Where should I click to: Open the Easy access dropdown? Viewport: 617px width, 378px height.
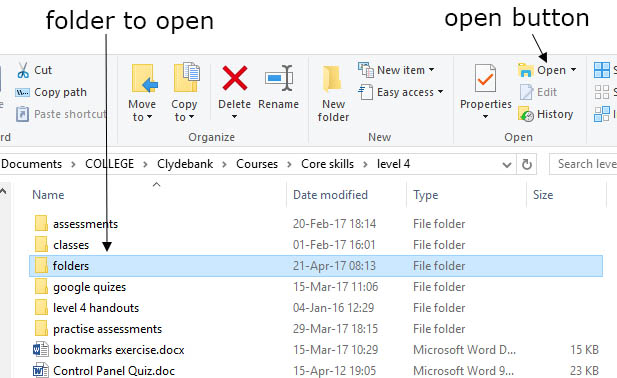pyautogui.click(x=401, y=92)
